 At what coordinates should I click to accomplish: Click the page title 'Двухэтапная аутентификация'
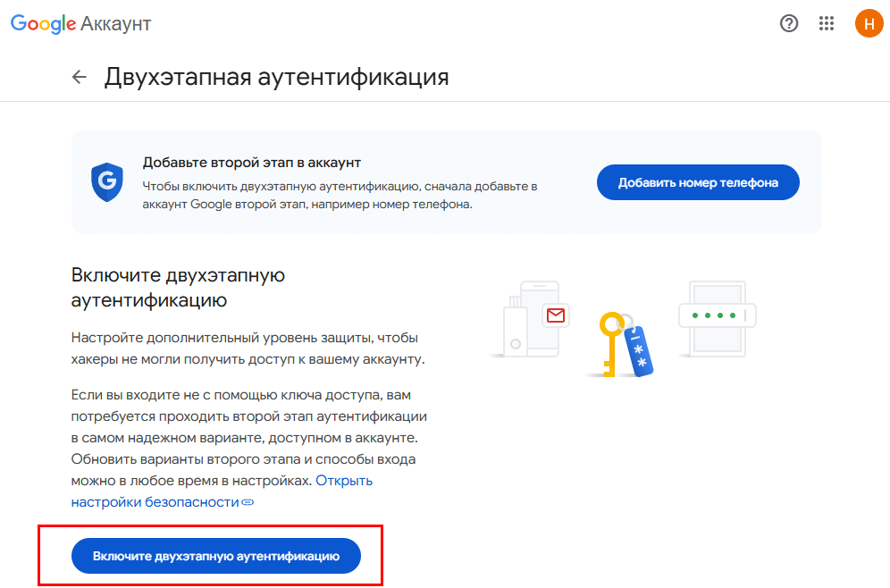[276, 77]
